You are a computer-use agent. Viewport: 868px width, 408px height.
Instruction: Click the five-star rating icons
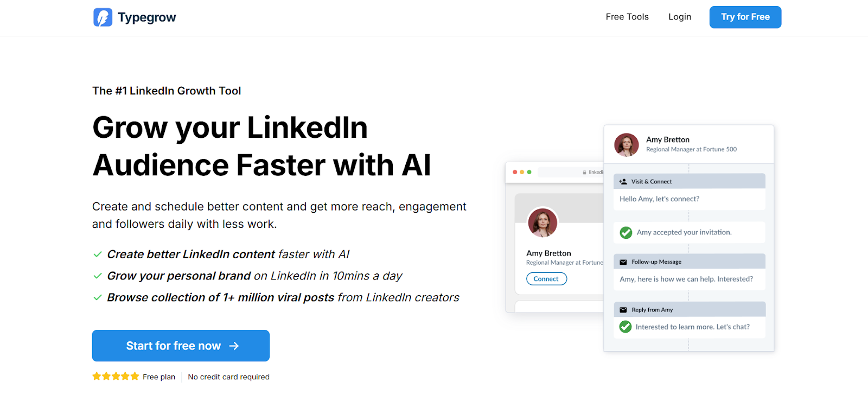tap(116, 377)
